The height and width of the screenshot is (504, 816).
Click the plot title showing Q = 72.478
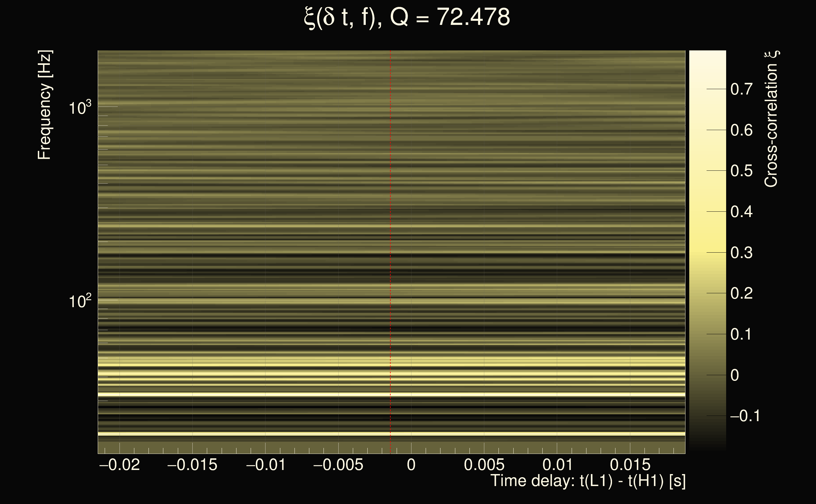[x=407, y=17]
